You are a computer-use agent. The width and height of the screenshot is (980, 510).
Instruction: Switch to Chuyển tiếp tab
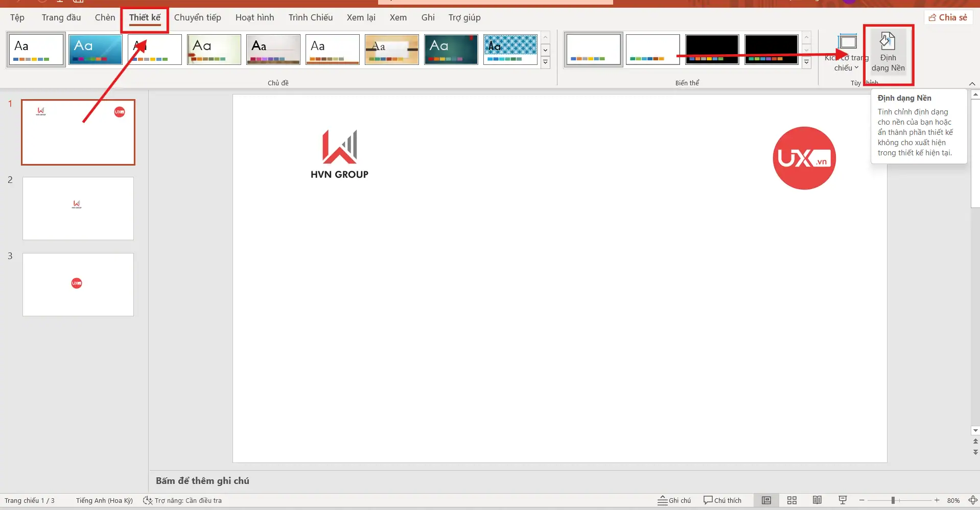(x=197, y=17)
